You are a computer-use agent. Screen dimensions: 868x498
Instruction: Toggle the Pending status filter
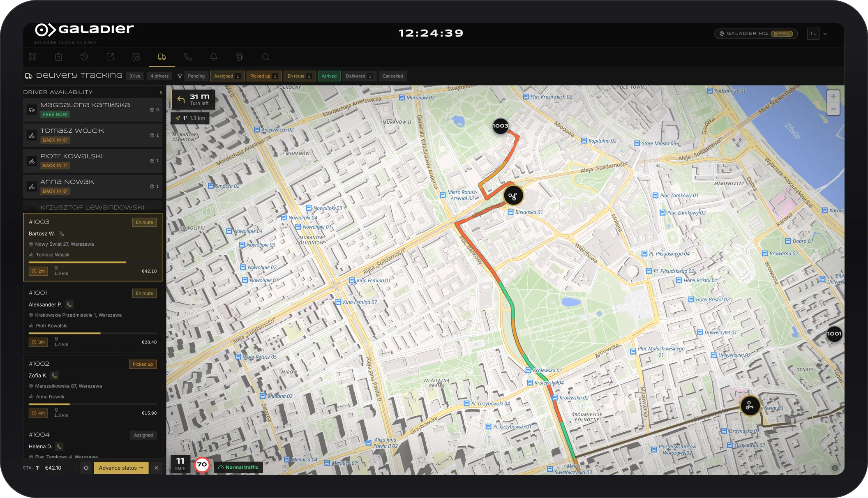click(x=196, y=76)
